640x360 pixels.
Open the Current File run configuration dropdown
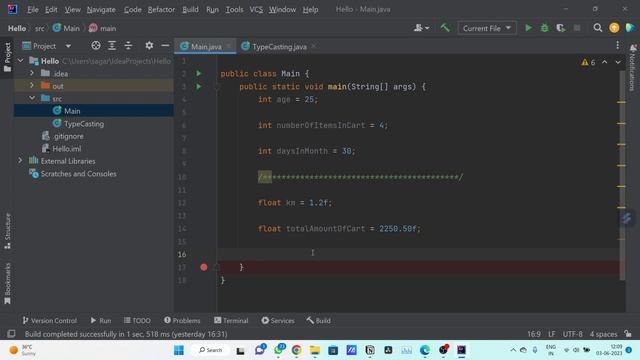(487, 28)
